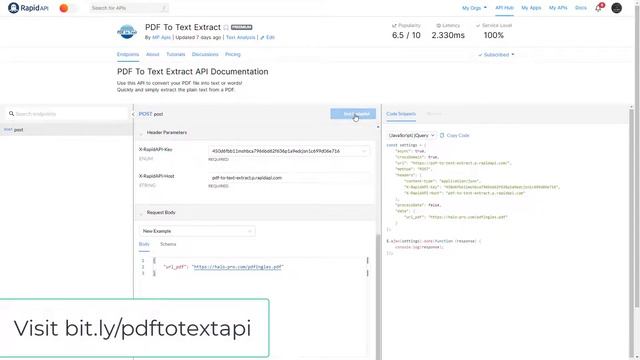Switch to the Tutorials tab

coord(176,54)
